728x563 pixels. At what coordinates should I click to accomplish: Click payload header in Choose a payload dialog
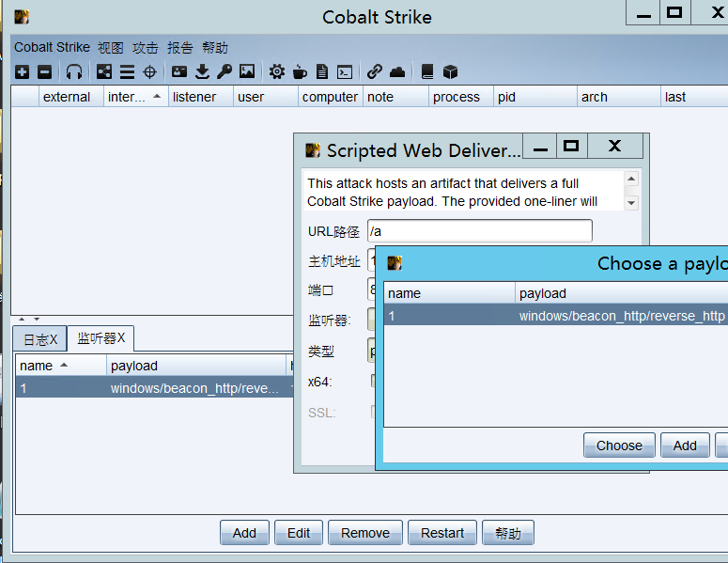pos(621,293)
